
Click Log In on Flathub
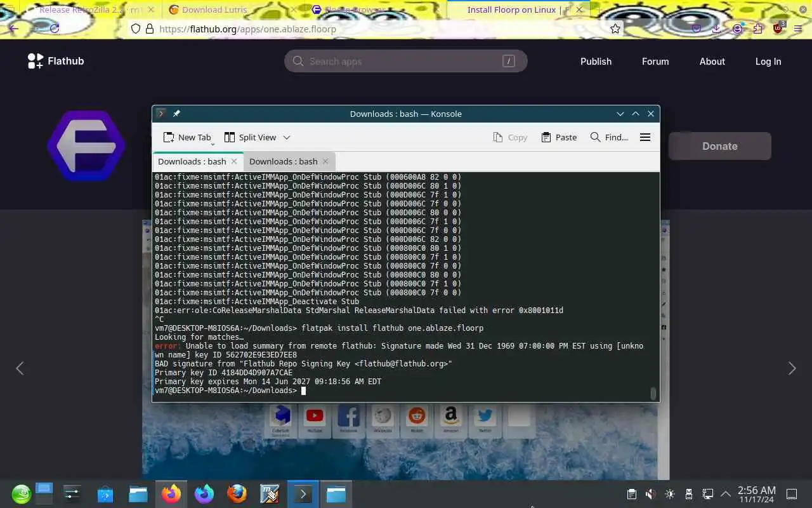(768, 61)
